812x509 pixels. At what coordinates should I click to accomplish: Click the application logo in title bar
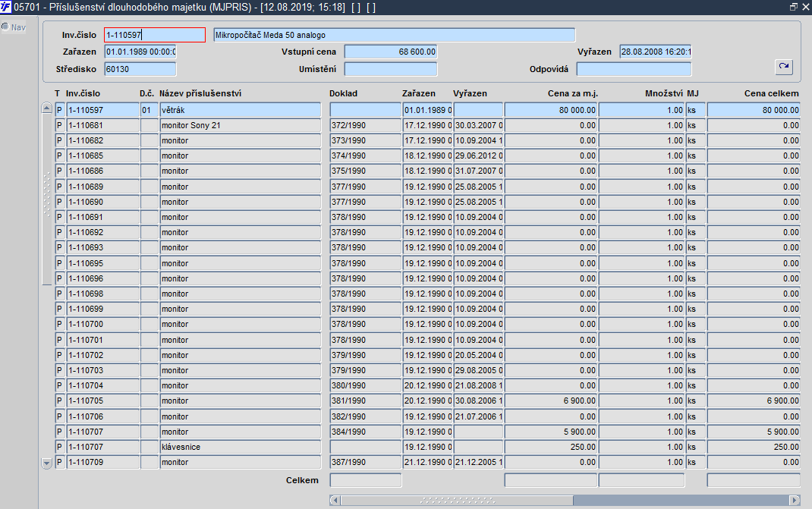pos(6,8)
